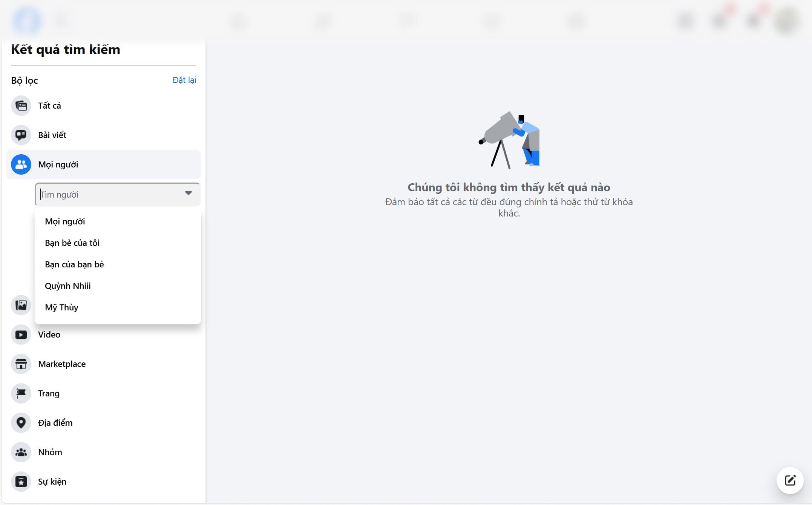Click the Bài viết filter icon
Screen dimensions: 812x505
pos(21,135)
